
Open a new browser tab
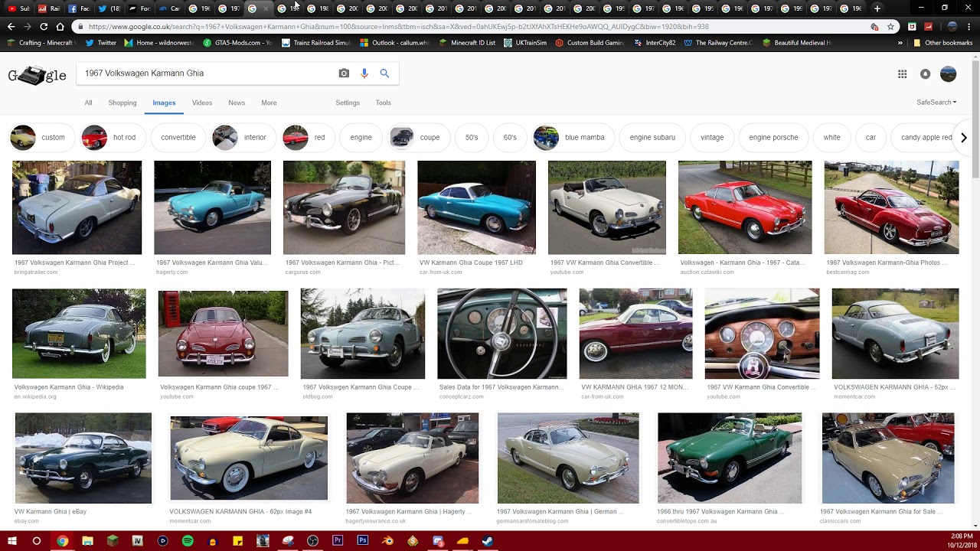[x=877, y=8]
